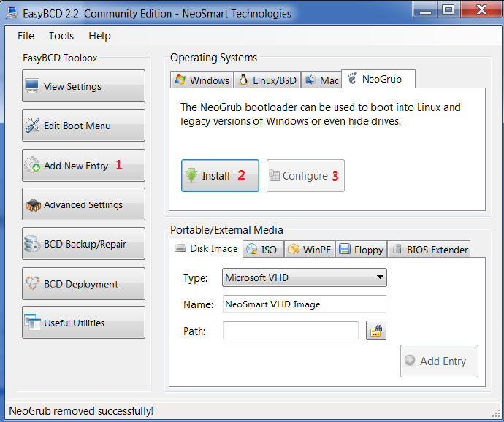Click the Add Entry button

pos(439,361)
